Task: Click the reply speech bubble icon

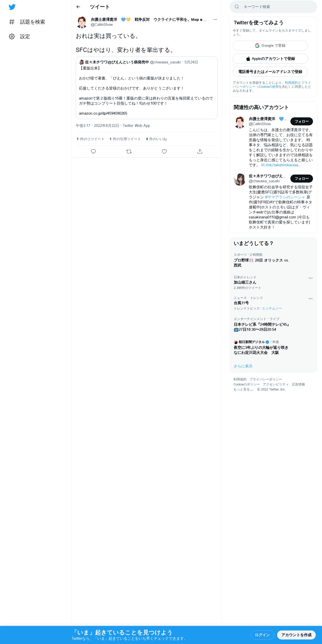Action: coord(93,151)
